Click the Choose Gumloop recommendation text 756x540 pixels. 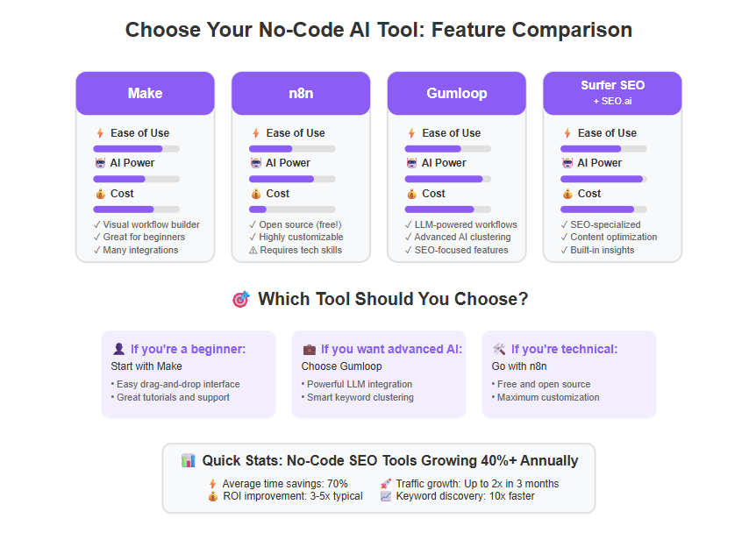341,366
